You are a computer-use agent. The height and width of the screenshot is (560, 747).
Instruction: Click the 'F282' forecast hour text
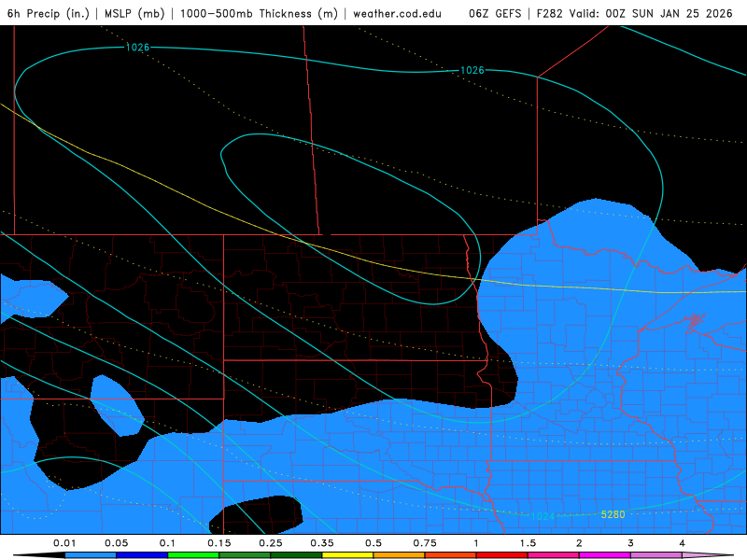click(x=551, y=13)
